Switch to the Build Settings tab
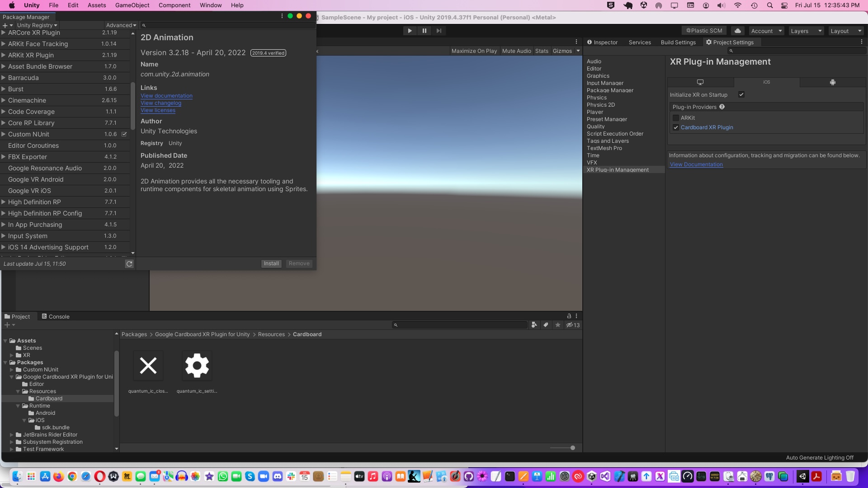The width and height of the screenshot is (868, 488). [678, 42]
